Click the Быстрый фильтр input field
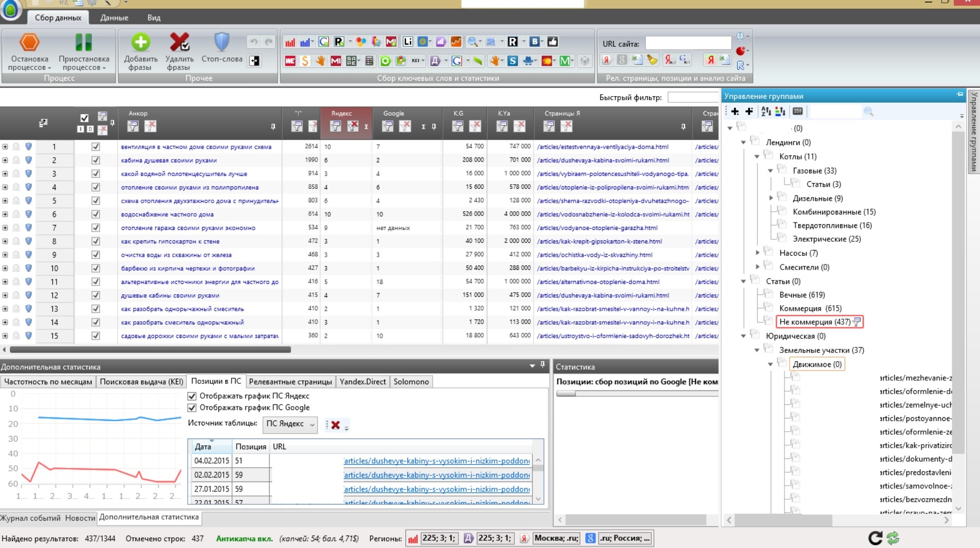980x548 pixels. point(693,97)
